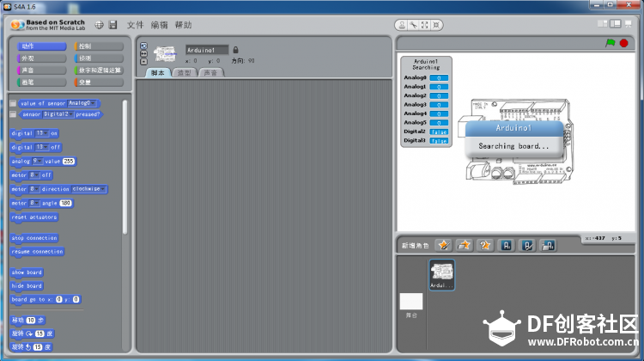Click the save project floppy icon

pos(113,25)
